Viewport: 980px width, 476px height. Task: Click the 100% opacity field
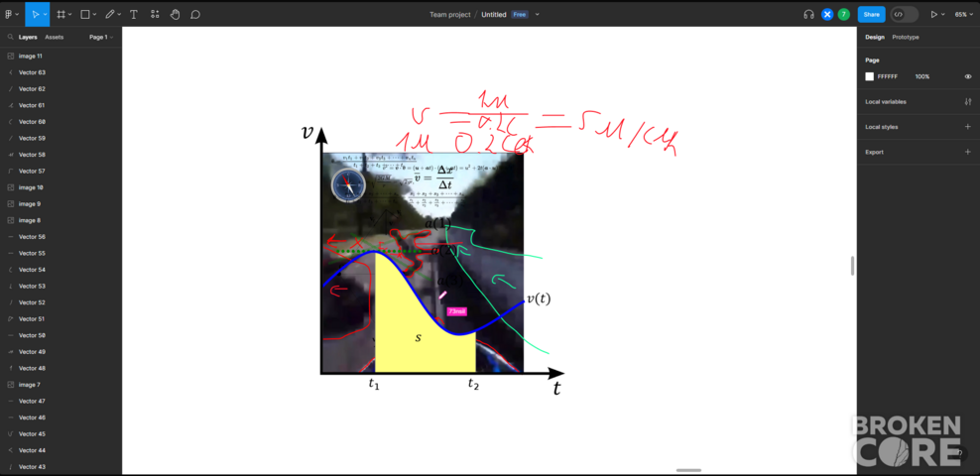pos(922,76)
